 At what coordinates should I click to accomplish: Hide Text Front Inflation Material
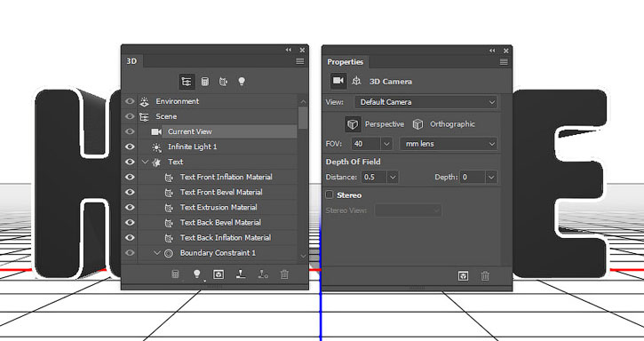pos(130,177)
